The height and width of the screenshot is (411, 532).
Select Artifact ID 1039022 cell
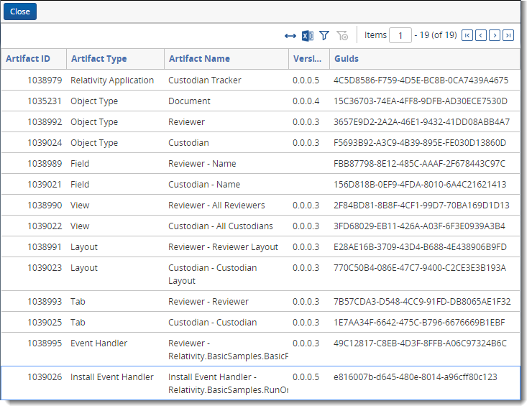45,226
